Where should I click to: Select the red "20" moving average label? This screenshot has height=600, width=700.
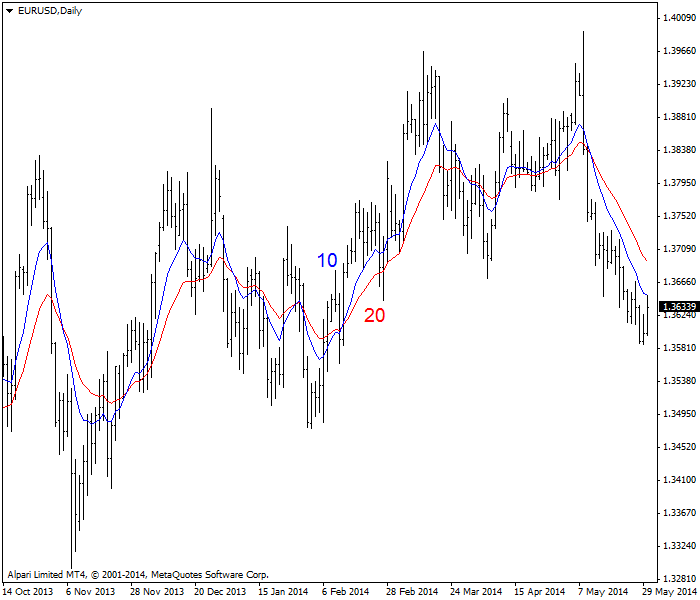pos(374,315)
